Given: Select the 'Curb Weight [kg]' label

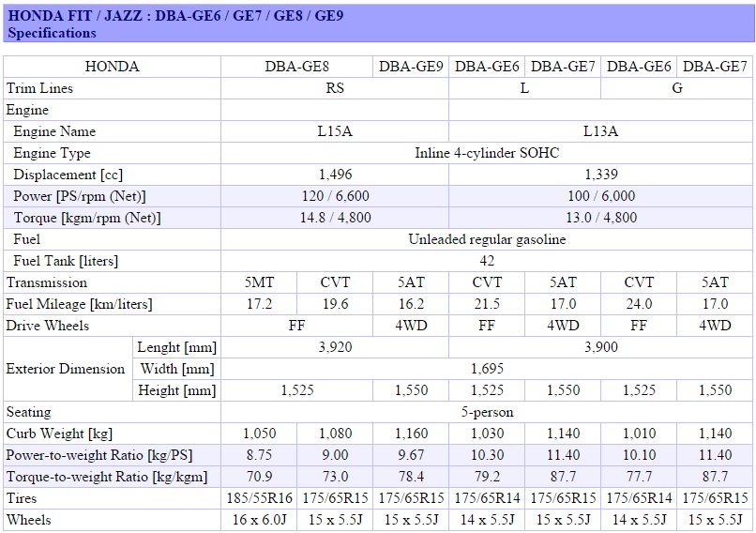Looking at the screenshot, I should point(59,434).
